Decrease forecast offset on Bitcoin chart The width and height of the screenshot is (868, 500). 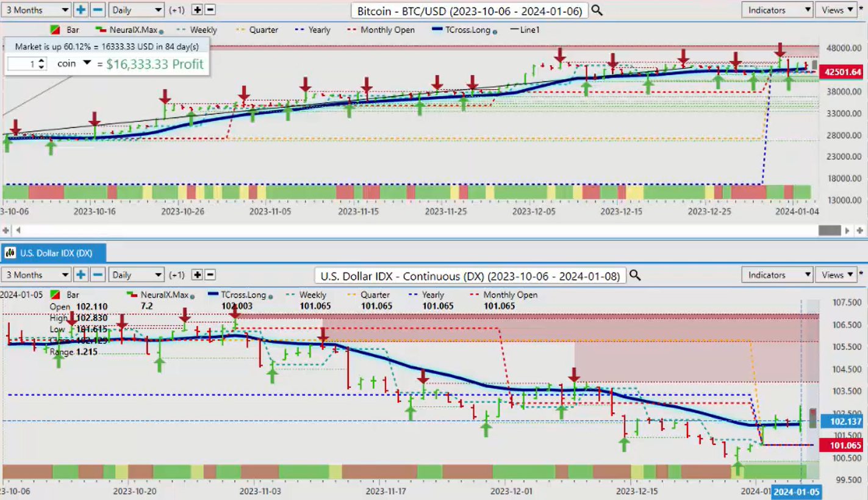[x=210, y=10]
